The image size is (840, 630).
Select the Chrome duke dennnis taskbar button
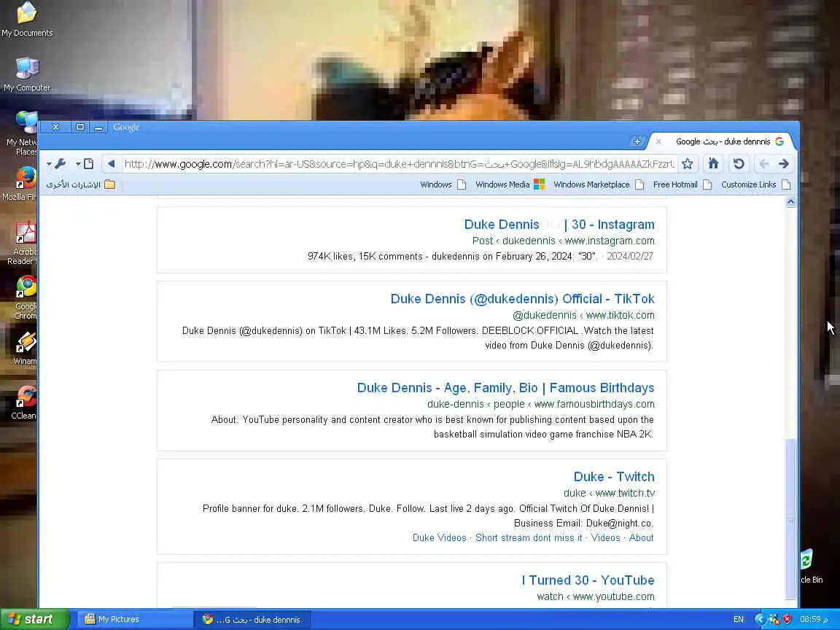252,619
